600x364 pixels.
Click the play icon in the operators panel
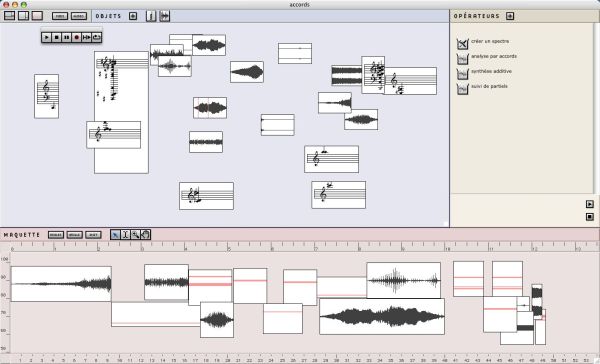(x=590, y=204)
